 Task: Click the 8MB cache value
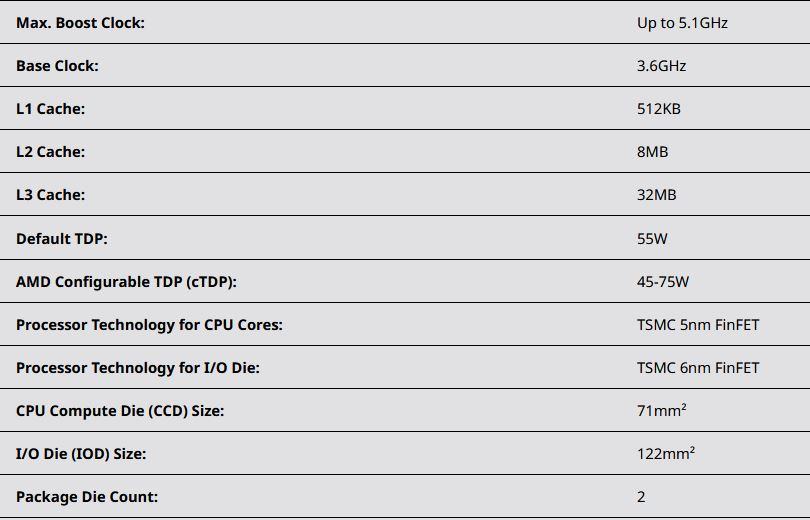coord(652,151)
